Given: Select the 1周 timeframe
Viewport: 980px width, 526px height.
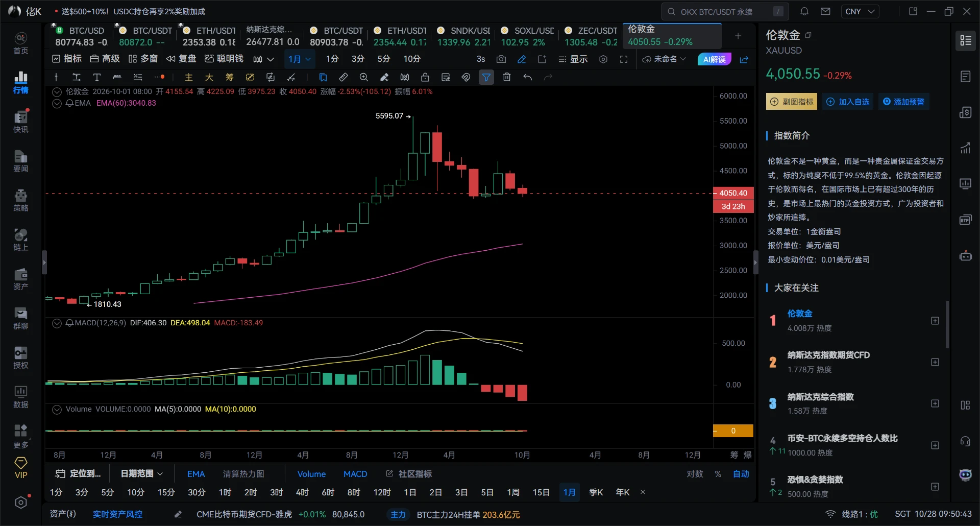Looking at the screenshot, I should tap(513, 492).
